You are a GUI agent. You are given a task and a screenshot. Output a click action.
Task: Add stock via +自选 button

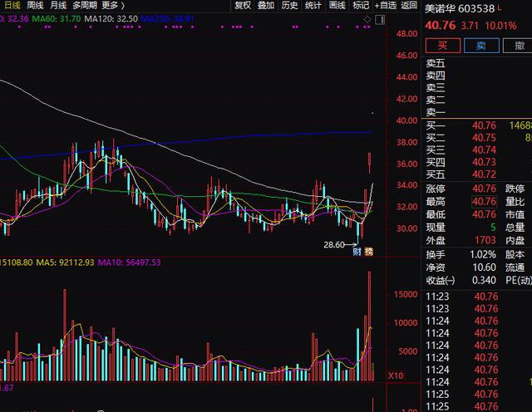click(x=385, y=5)
